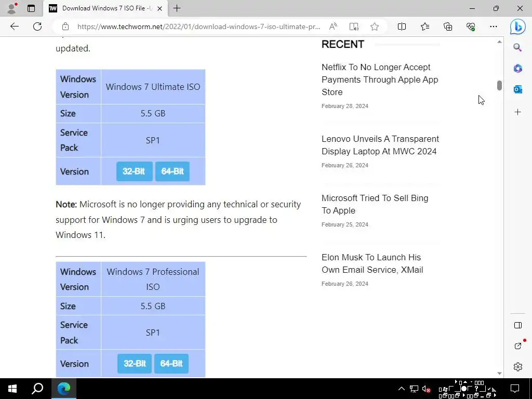Open Bing Copilot sidebar button
The width and height of the screenshot is (532, 399).
[x=518, y=26]
